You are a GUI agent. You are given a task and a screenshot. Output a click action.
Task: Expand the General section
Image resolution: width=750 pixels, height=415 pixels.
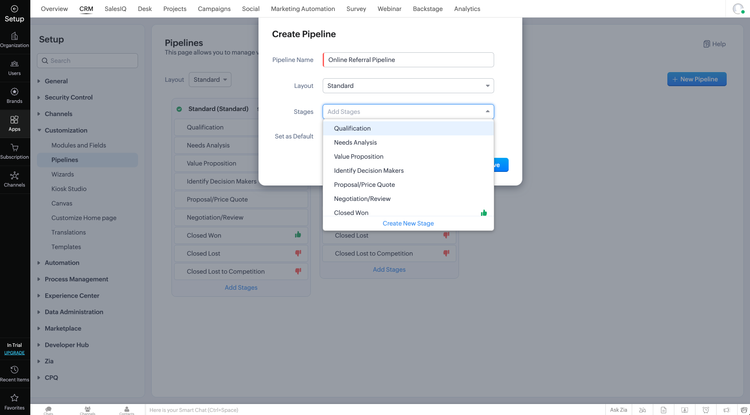tap(56, 81)
